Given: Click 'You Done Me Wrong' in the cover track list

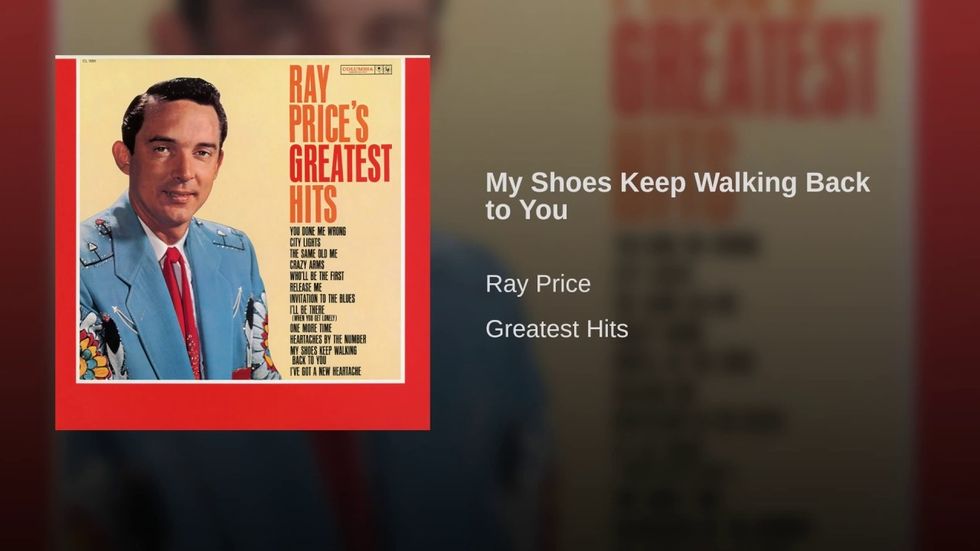Looking at the screenshot, I should coord(318,231).
